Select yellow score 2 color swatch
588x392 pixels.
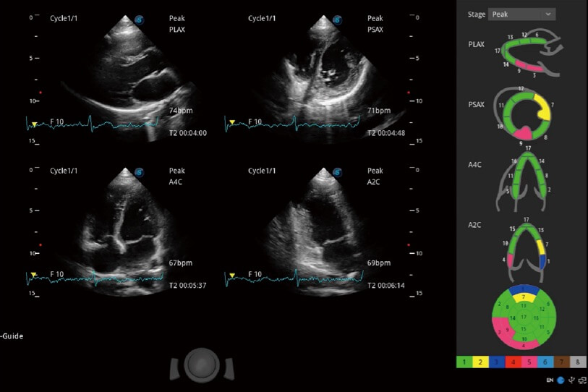pyautogui.click(x=482, y=362)
